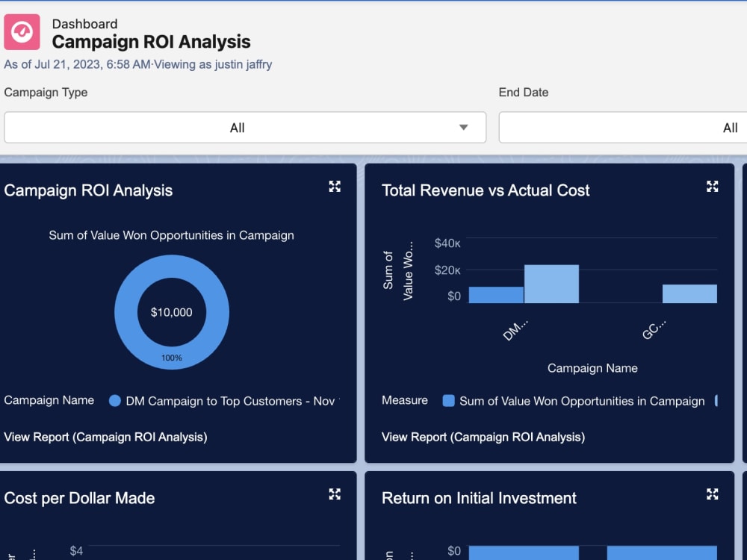Screen dimensions: 747x560
Task: Open the Campaign Type filter dropdown
Action: (245, 128)
